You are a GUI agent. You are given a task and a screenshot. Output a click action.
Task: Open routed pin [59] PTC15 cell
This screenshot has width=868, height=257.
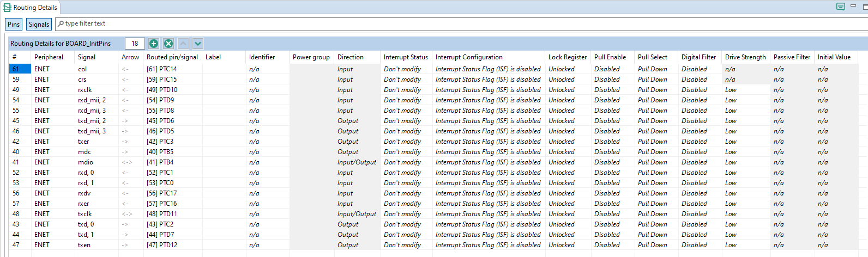[x=173, y=79]
